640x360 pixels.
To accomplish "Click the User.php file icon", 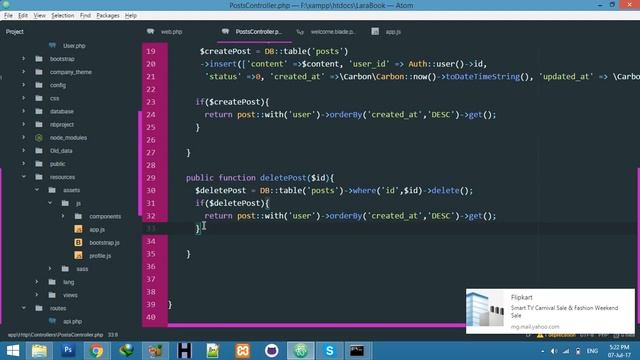I will pyautogui.click(x=52, y=45).
